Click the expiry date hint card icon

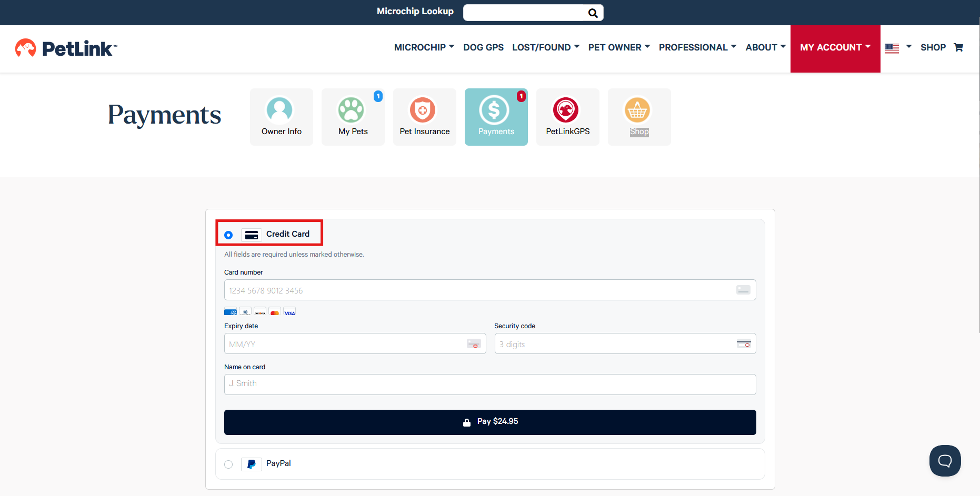click(x=474, y=343)
